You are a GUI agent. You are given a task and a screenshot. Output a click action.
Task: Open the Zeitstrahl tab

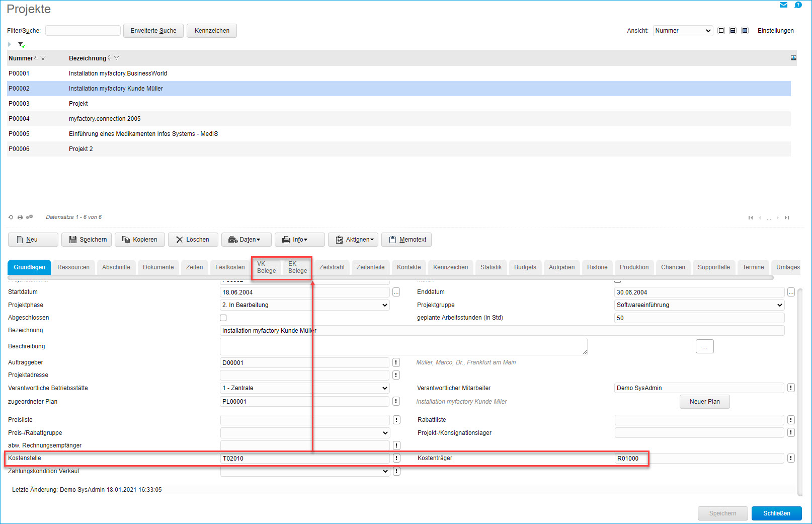point(332,267)
